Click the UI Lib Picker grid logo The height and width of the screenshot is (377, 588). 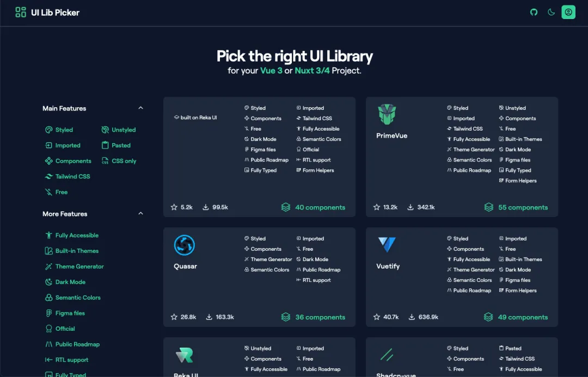tap(21, 13)
